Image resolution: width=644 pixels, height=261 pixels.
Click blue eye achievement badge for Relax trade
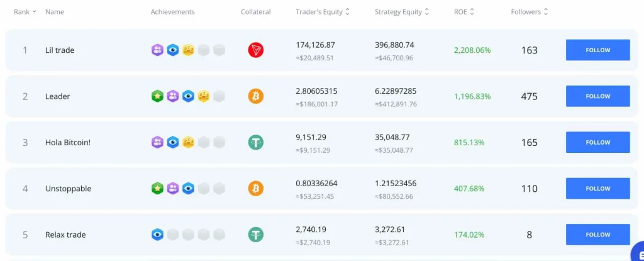tap(157, 235)
